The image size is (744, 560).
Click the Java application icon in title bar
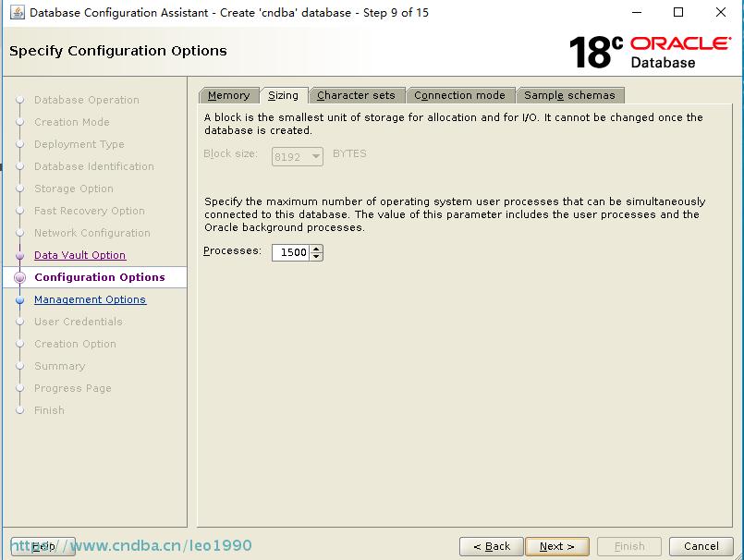point(18,12)
